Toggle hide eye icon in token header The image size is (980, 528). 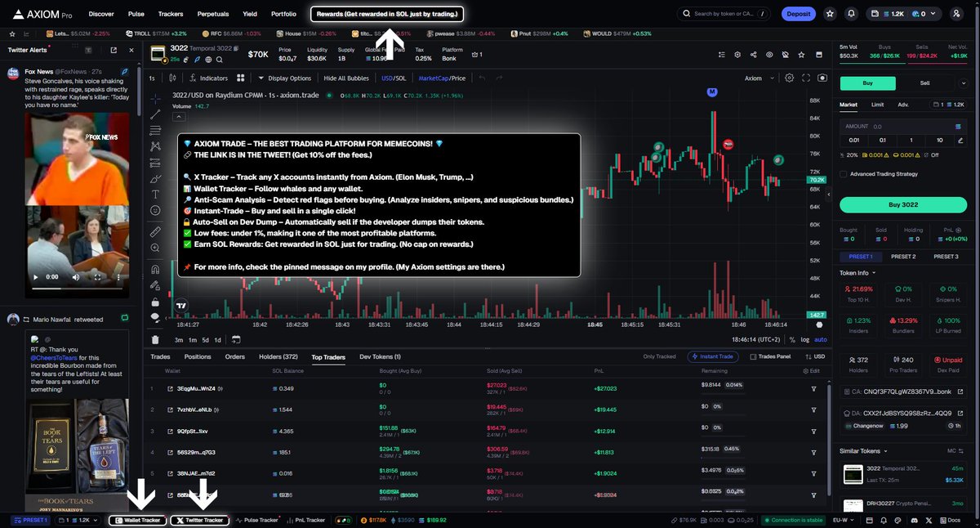tap(769, 55)
